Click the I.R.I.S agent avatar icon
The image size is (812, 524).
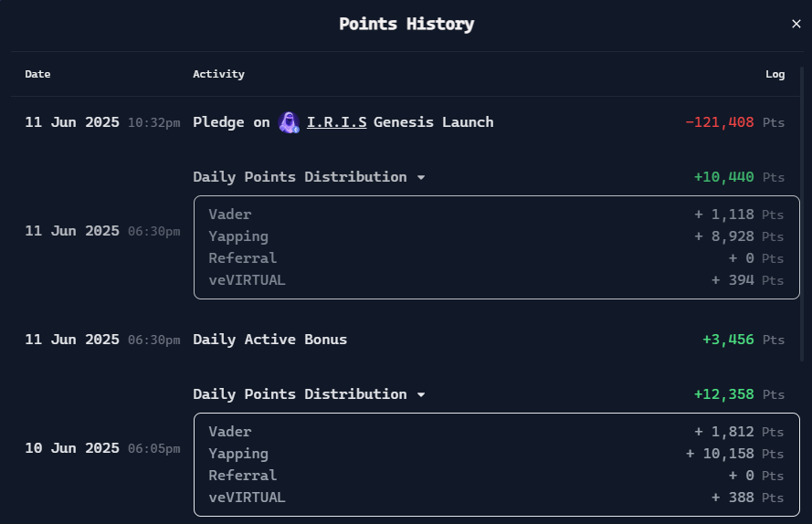click(x=289, y=122)
